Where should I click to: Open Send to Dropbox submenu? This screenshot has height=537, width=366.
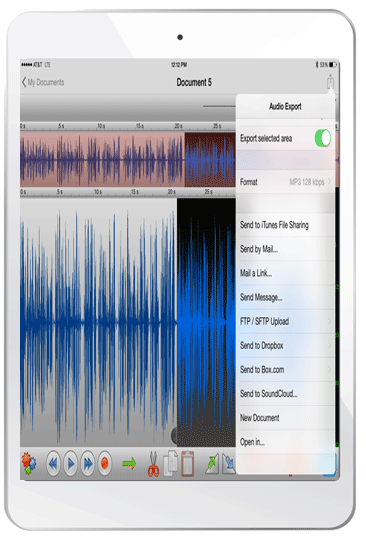pyautogui.click(x=285, y=346)
